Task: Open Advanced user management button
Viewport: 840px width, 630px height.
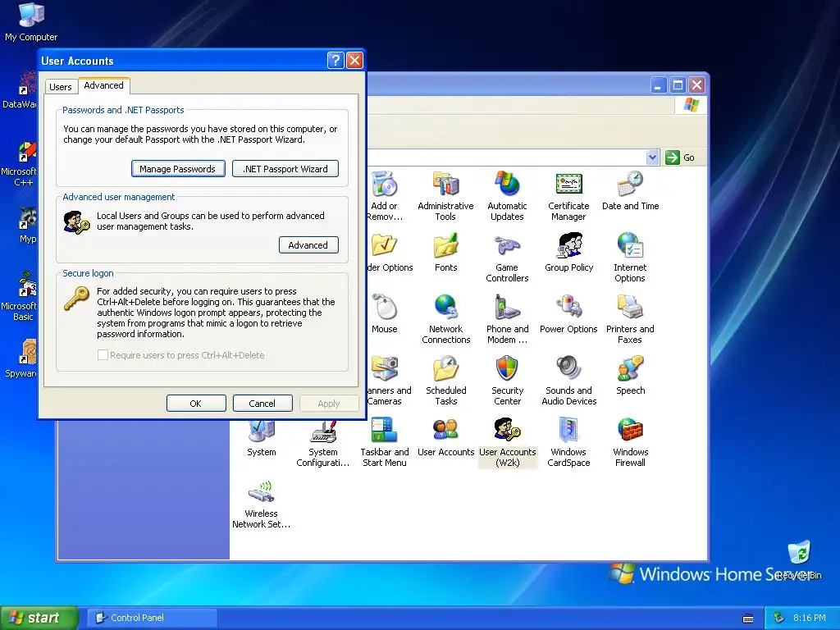Action: click(x=308, y=244)
